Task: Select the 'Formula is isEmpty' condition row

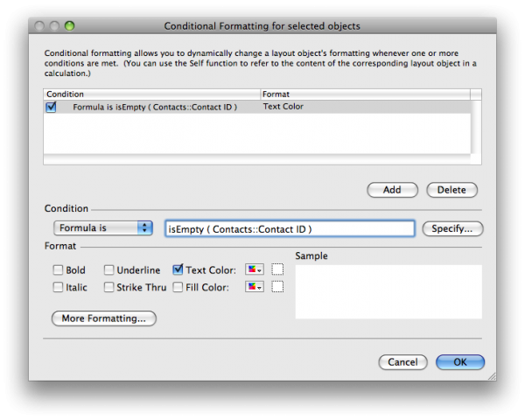Action: tap(257, 107)
